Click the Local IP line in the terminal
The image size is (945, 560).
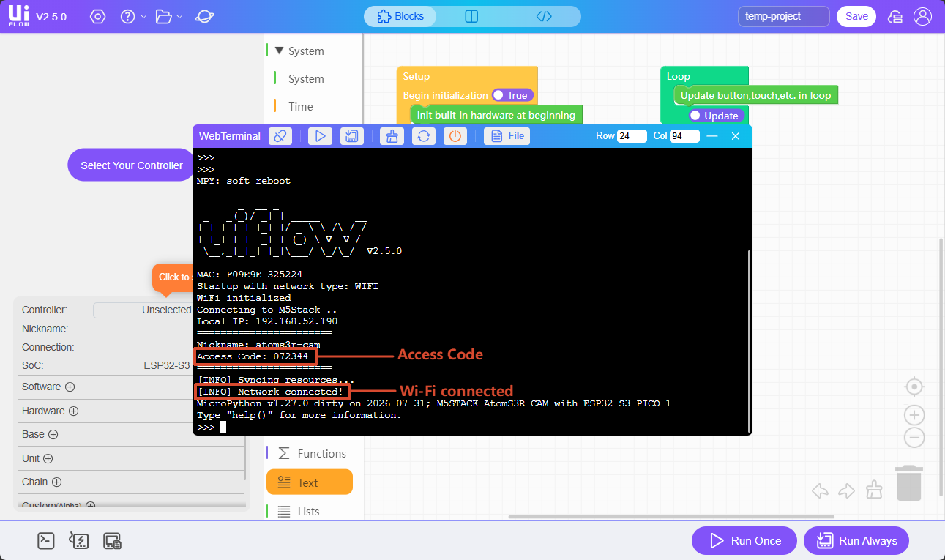[x=267, y=321]
